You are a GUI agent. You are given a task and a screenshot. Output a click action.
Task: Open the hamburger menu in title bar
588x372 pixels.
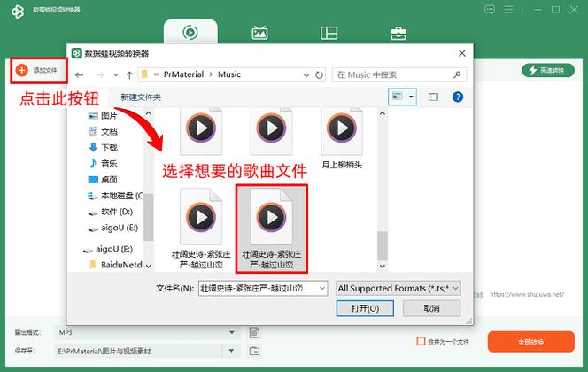508,10
